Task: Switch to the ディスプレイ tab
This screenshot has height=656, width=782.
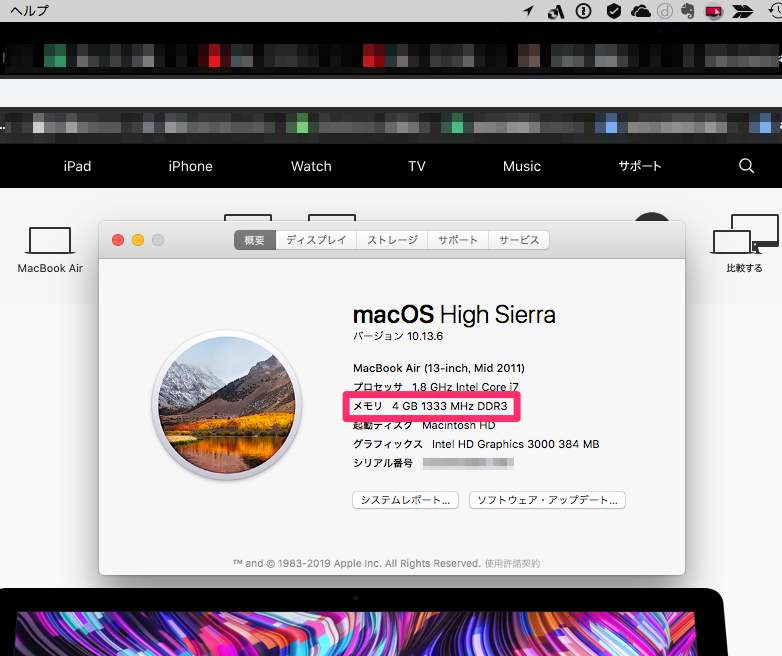Action: pyautogui.click(x=316, y=240)
